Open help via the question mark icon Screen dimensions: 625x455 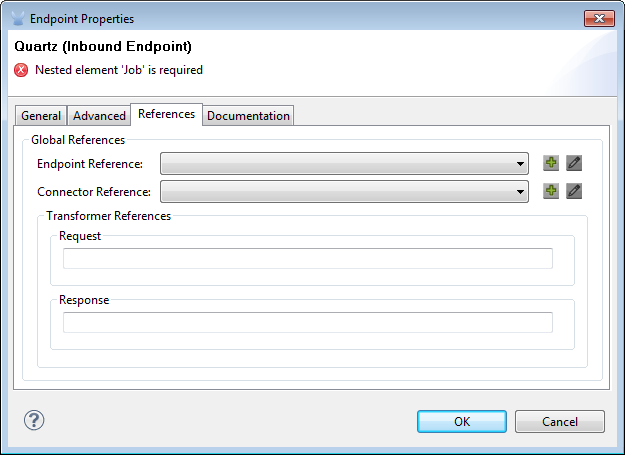[34, 420]
